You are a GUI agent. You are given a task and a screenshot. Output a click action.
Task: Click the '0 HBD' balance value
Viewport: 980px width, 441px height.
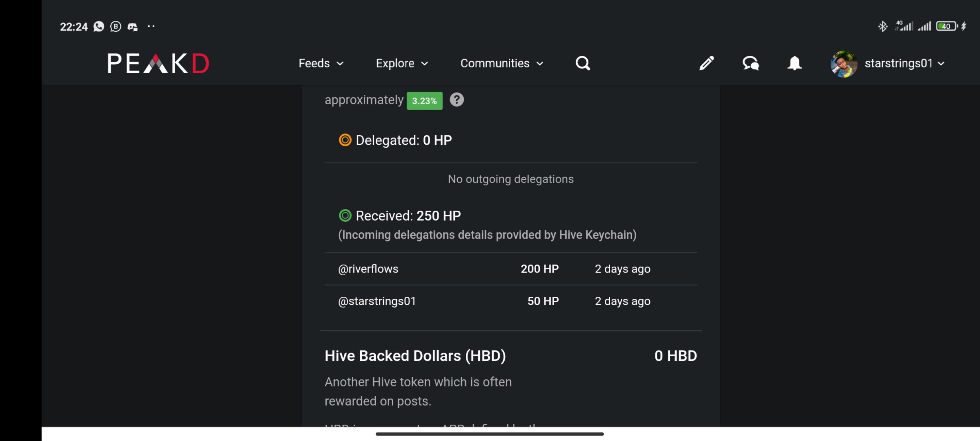point(675,356)
